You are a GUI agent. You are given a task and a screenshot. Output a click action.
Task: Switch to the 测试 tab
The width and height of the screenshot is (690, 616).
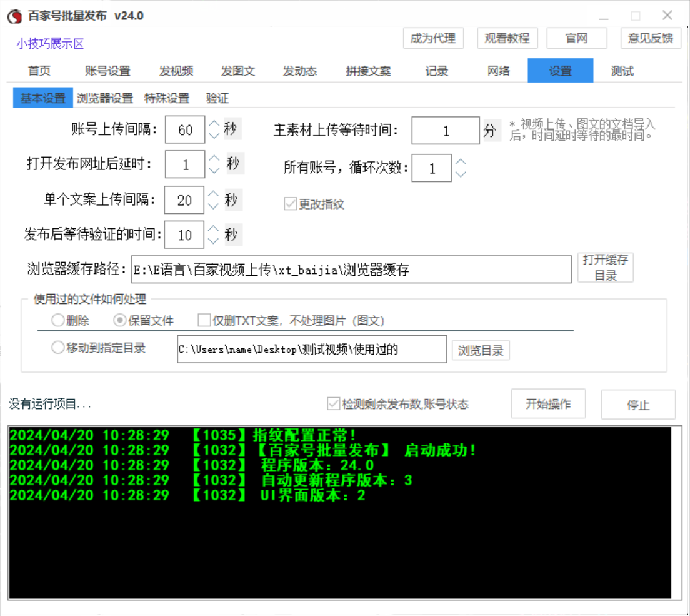(622, 71)
